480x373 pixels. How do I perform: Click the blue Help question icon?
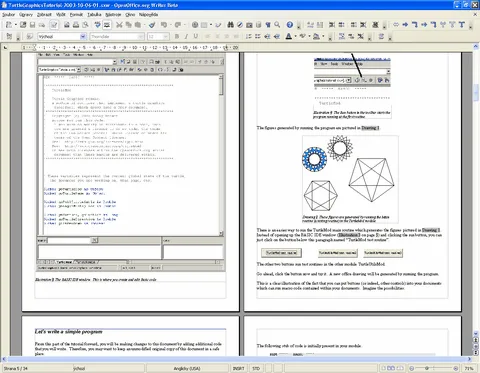(290, 25)
